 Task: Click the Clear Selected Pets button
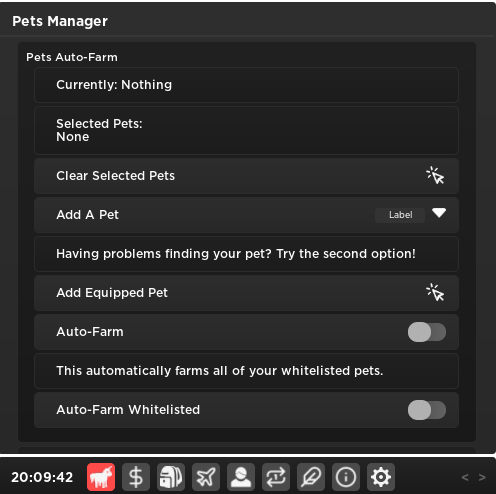coord(246,176)
